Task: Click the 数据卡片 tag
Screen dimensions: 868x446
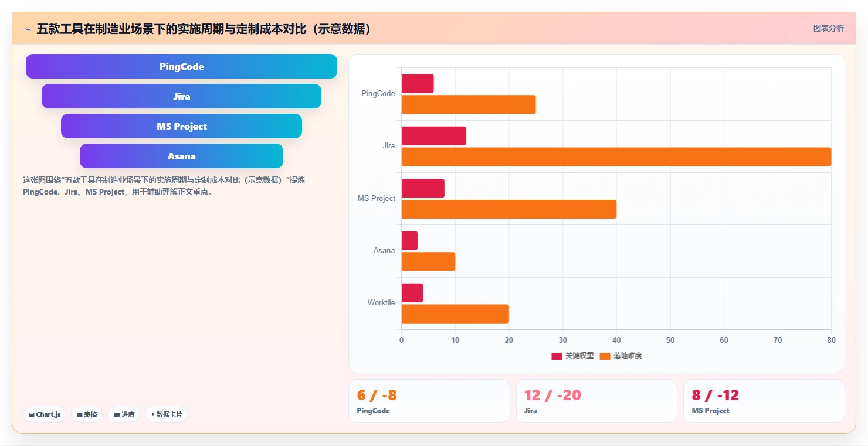Action: click(x=167, y=414)
